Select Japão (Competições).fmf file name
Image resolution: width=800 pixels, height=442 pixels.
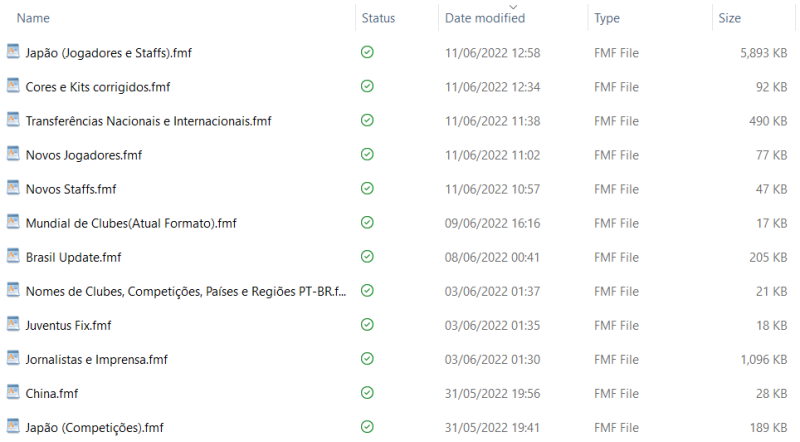94,427
